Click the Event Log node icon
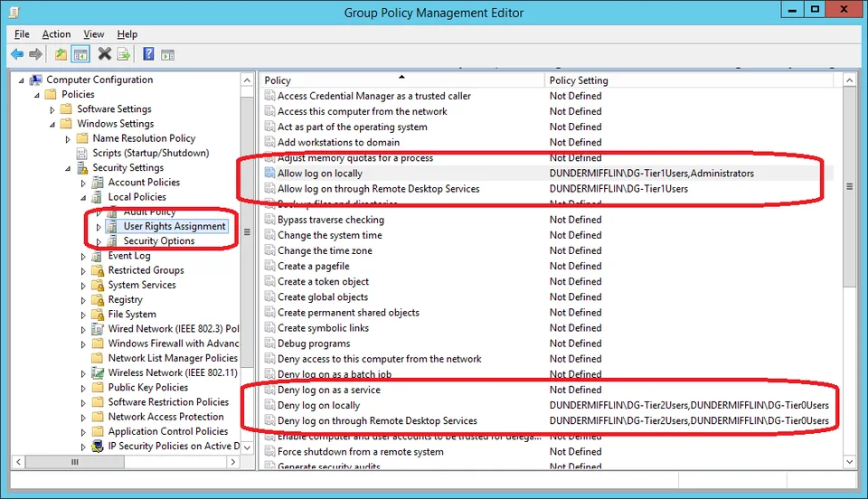 click(x=98, y=256)
